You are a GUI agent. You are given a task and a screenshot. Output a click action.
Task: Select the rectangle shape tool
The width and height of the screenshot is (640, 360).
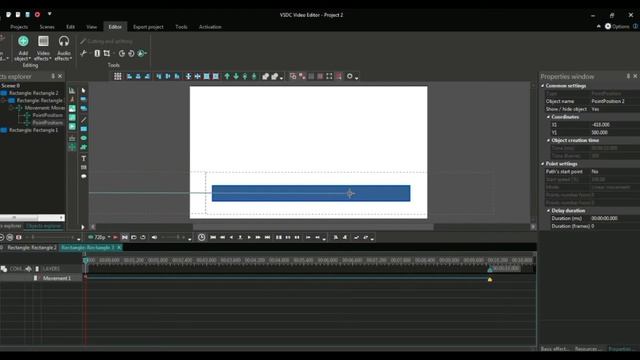click(x=83, y=129)
